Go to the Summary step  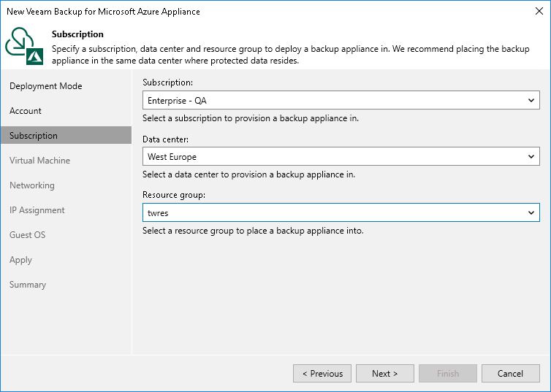[x=28, y=285]
